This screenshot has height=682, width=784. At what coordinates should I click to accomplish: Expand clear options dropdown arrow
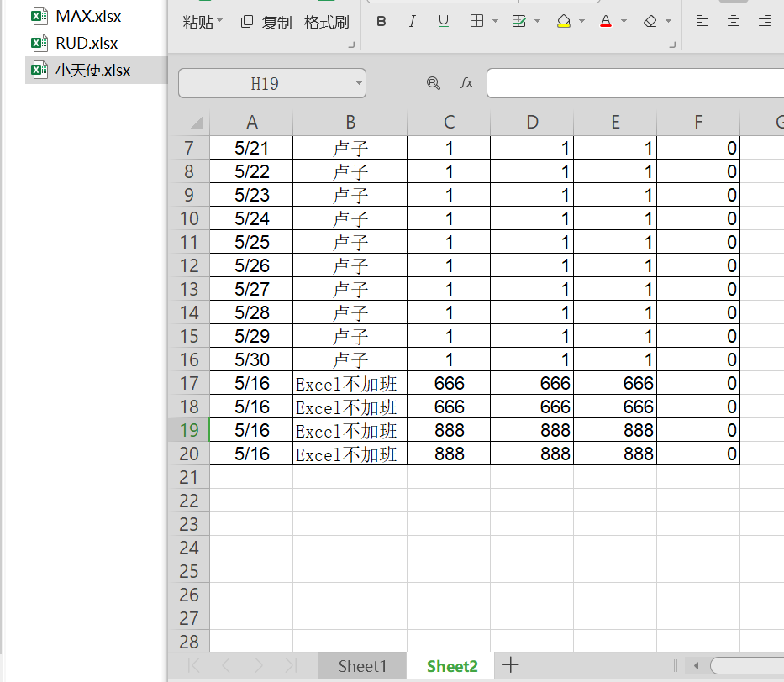(x=669, y=21)
